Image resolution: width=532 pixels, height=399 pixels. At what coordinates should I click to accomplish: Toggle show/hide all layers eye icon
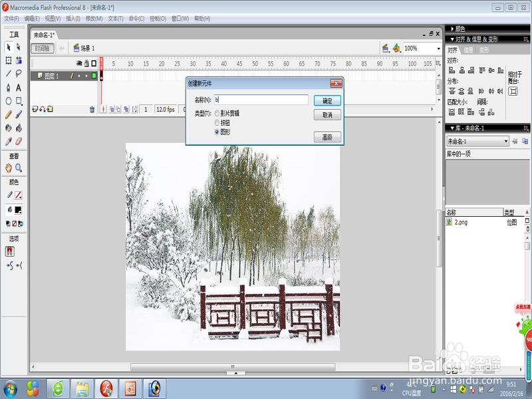tap(79, 63)
